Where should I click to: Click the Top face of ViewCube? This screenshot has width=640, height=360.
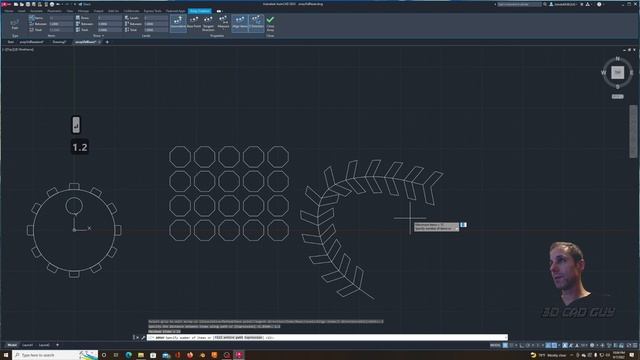pos(618,72)
